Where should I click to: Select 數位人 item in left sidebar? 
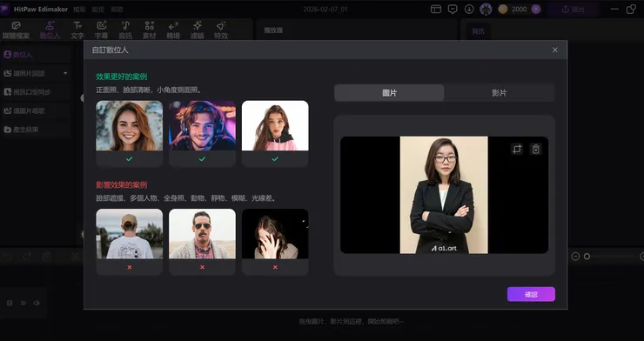(x=37, y=54)
